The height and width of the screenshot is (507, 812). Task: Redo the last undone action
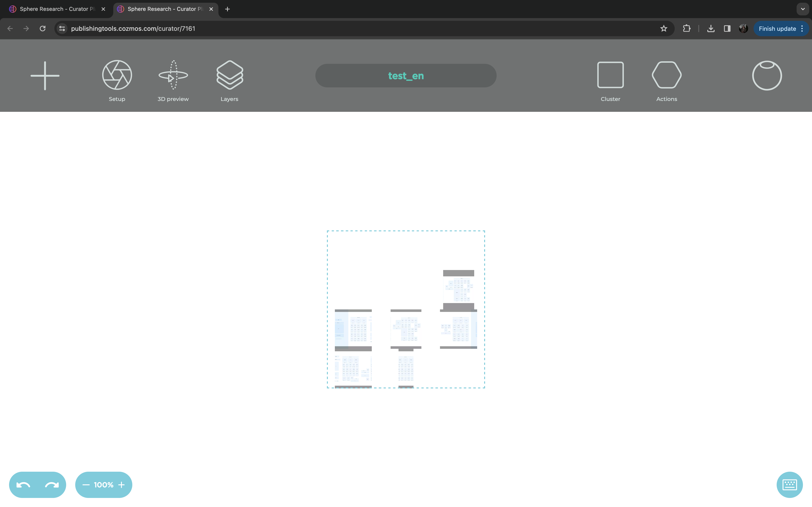point(52,485)
